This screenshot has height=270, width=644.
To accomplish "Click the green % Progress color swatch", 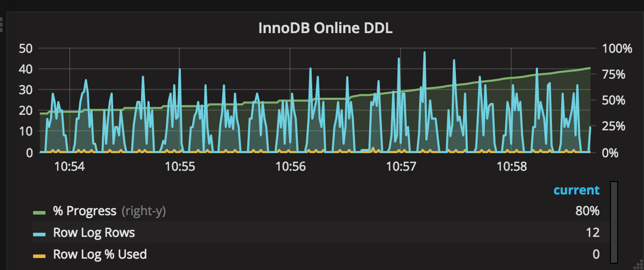I will (39, 212).
